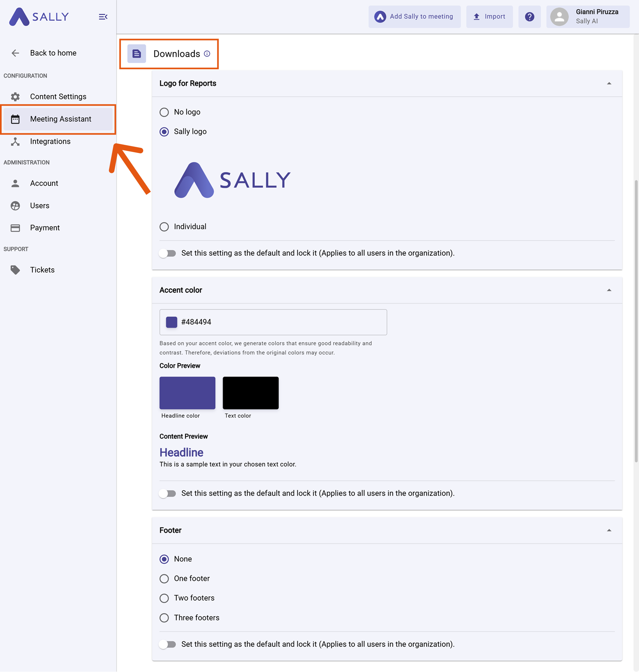The image size is (639, 672).
Task: Open Meeting Assistant in sidebar
Action: coord(58,119)
